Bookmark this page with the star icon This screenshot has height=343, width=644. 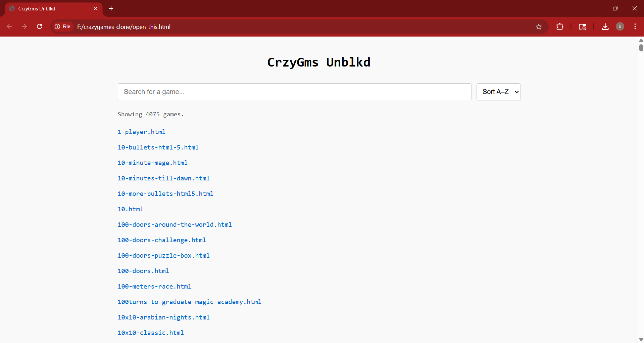pos(539,27)
